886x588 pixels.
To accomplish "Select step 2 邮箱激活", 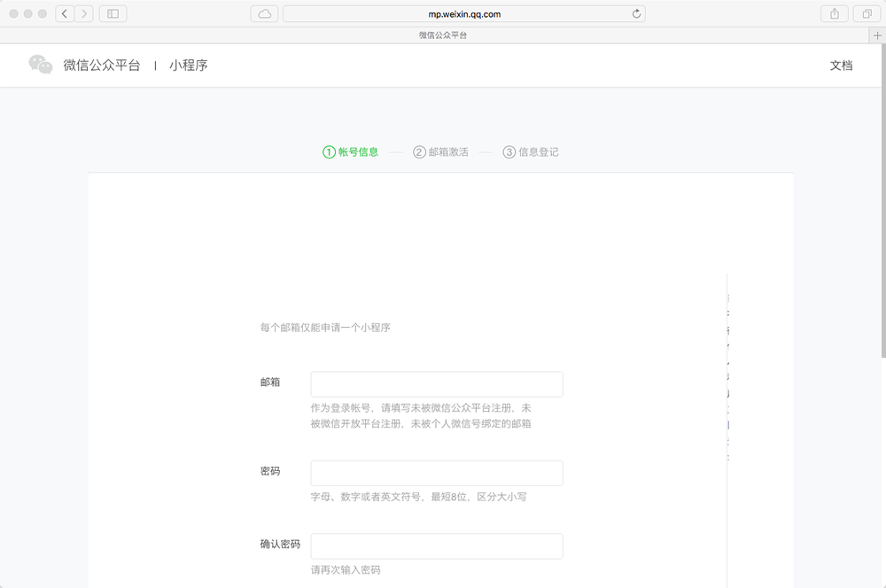I will pos(440,152).
